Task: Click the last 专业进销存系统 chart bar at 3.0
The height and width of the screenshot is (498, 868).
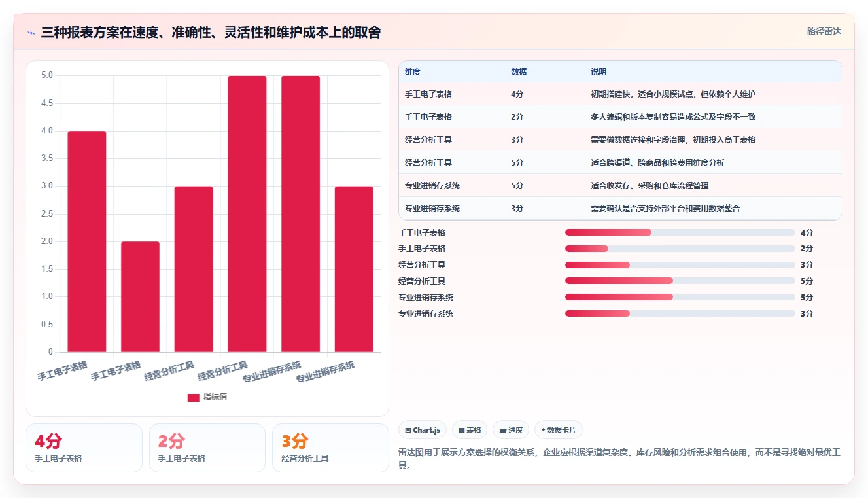Action: 354,269
